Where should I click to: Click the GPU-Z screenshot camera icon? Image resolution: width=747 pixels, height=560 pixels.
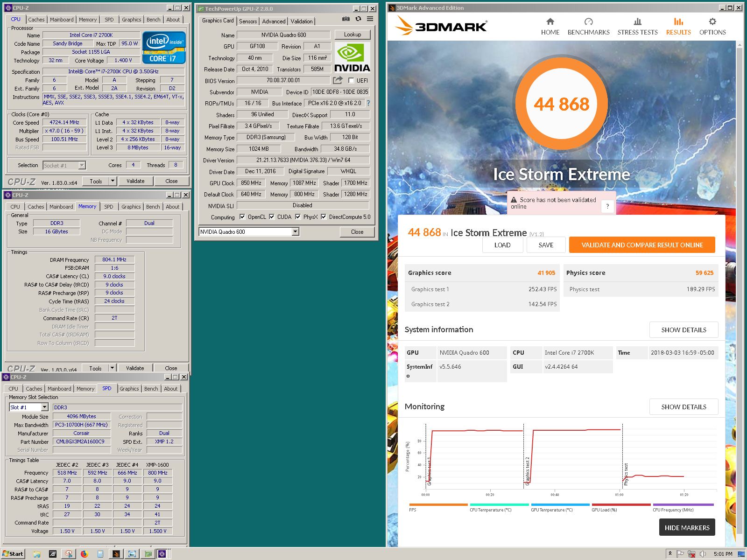[345, 19]
